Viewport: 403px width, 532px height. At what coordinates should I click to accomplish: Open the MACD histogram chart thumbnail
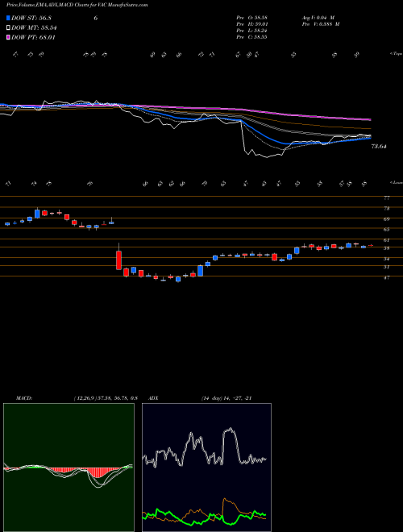(69, 468)
